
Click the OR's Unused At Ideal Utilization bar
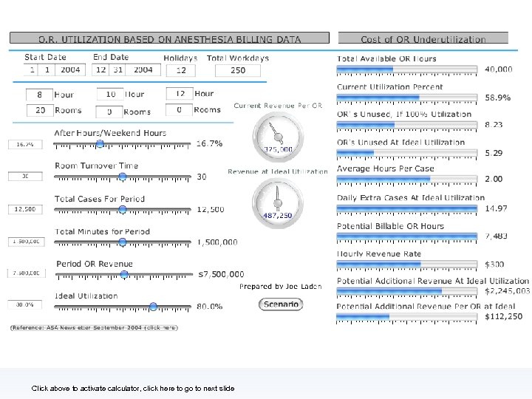[x=407, y=154]
